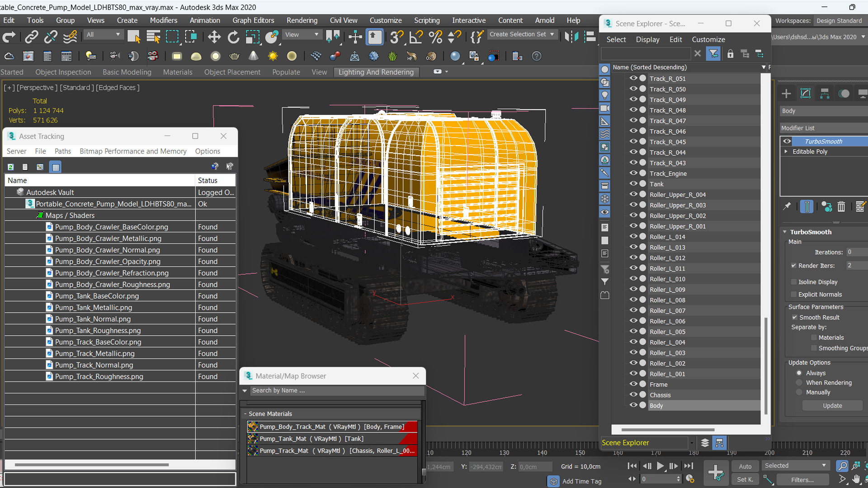Select the Scale tool in main toolbar
Screen dimensions: 868x488
(x=252, y=37)
